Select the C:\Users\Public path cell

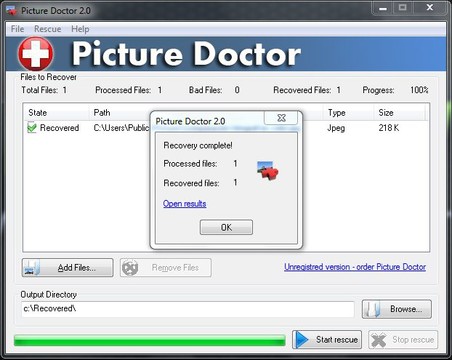click(121, 128)
